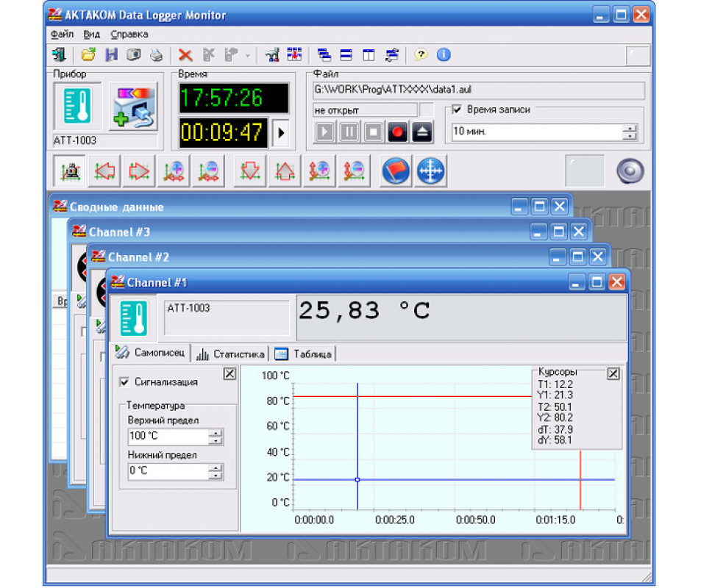Click the channel grid toolbar icon
This screenshot has height=588, width=701.
point(294,55)
